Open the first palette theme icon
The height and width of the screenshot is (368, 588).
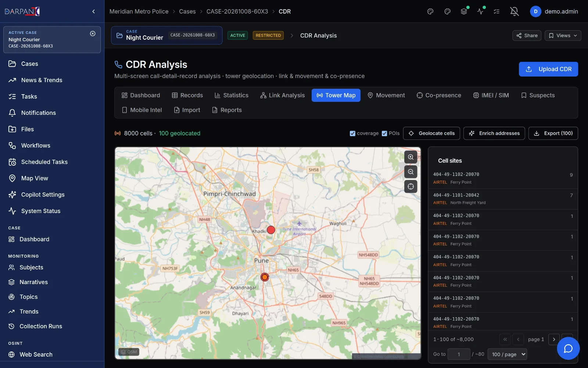point(430,11)
